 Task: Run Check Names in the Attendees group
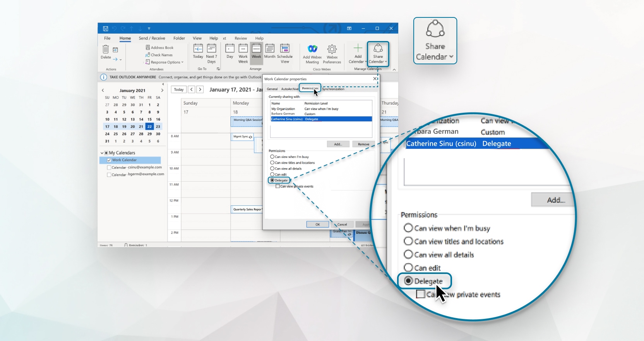[x=159, y=55]
